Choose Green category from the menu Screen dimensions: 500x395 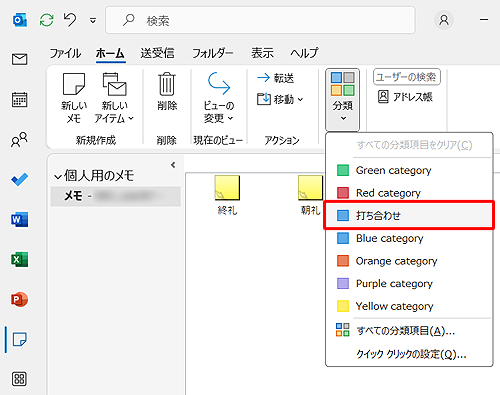[x=409, y=170]
